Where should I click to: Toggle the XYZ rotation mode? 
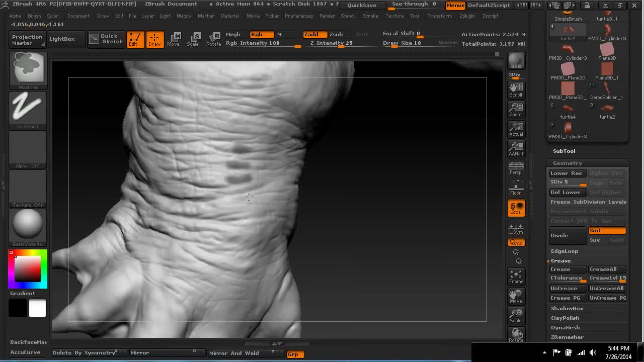point(516,242)
